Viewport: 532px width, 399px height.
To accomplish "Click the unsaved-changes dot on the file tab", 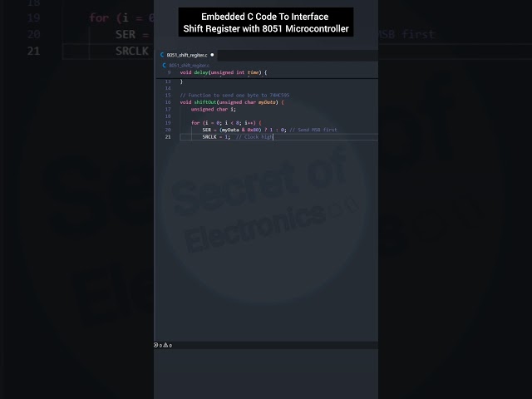I will (x=212, y=55).
